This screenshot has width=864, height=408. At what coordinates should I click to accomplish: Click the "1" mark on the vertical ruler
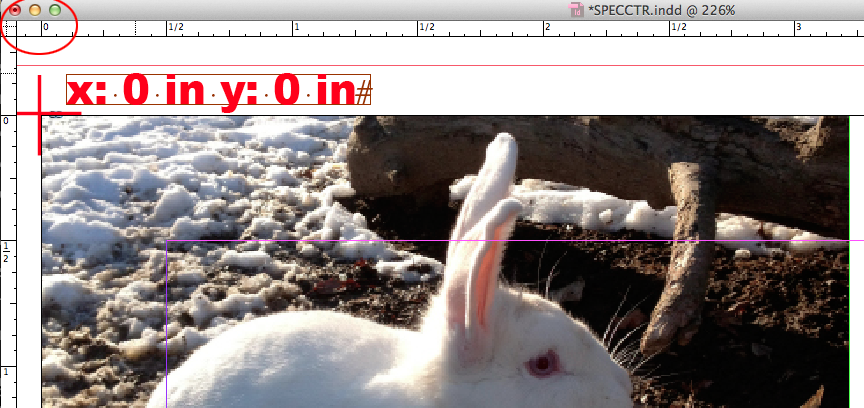tap(6, 372)
